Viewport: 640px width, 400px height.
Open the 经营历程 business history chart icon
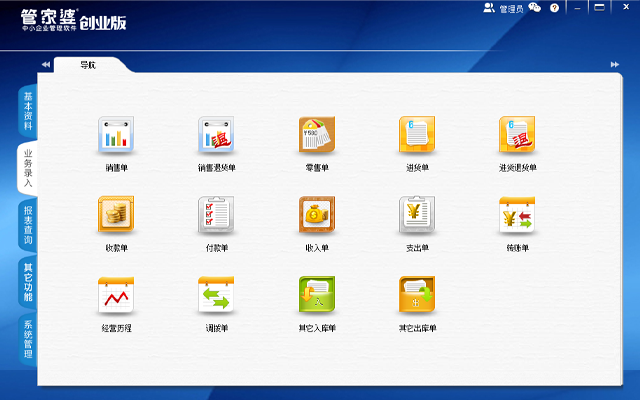[116, 296]
